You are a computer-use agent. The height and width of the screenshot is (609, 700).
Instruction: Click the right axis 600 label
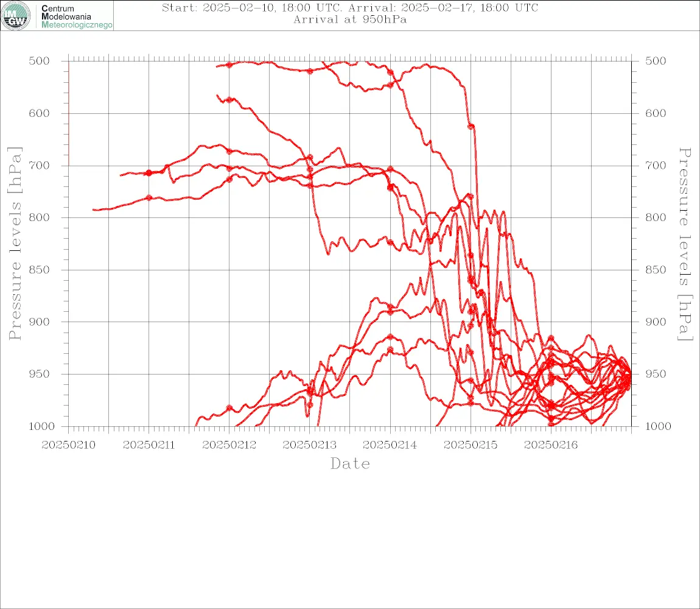[656, 113]
